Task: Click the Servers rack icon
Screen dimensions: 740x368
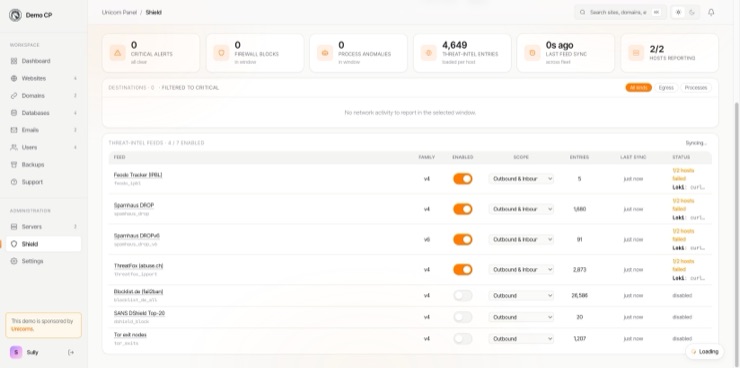Action: 14,226
